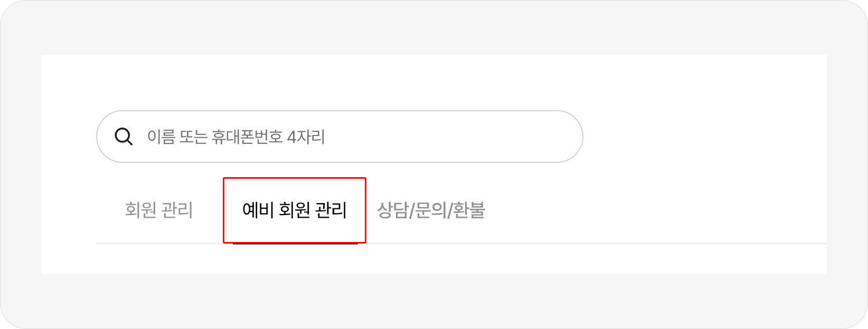This screenshot has height=329, width=868.
Task: Choose the last tab, 상담/문의/환불
Action: [x=431, y=210]
